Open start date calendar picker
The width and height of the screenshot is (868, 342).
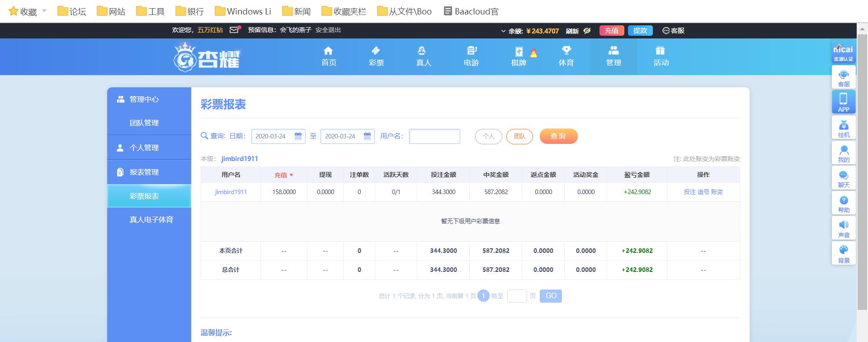[x=298, y=136]
